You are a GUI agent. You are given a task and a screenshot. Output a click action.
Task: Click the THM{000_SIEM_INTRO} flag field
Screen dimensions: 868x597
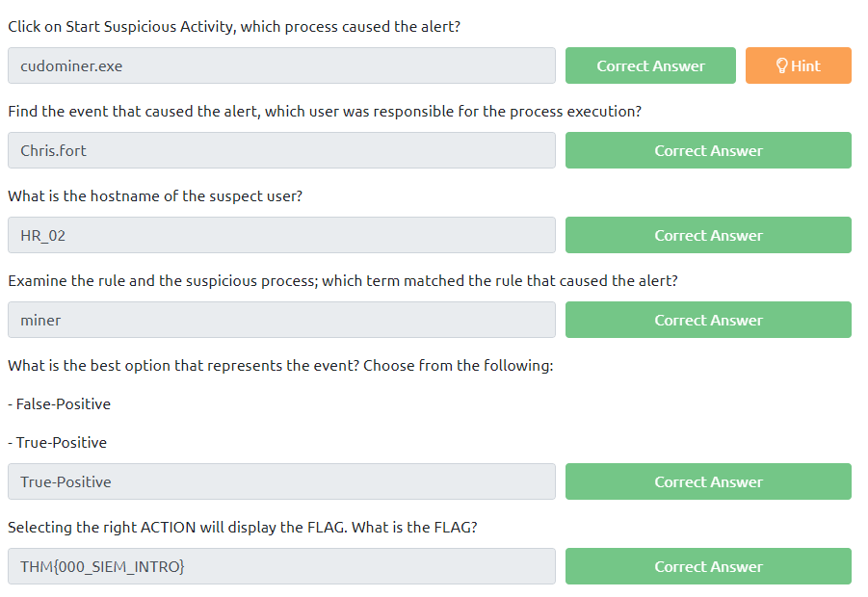(x=281, y=566)
